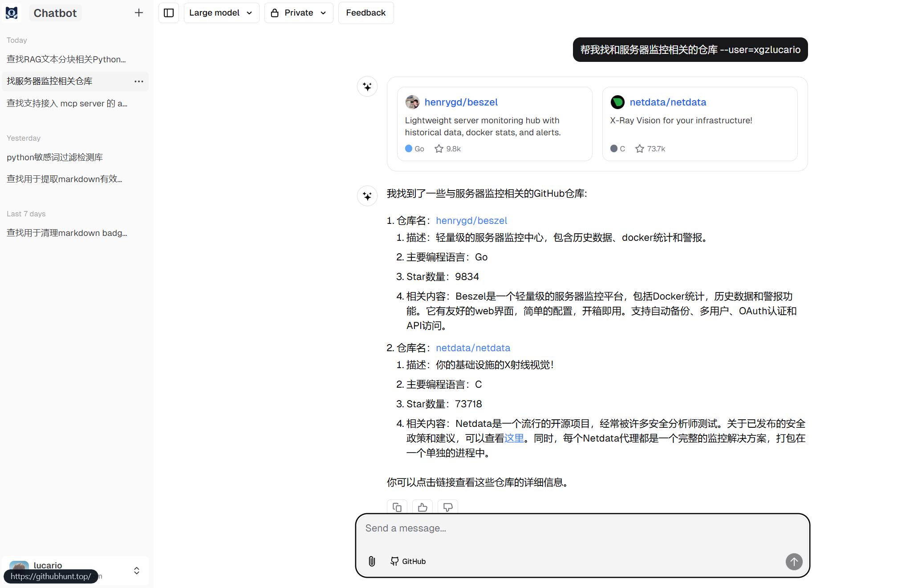Viewport: 918px width, 588px height.
Task: Click netdata green logo on card
Action: [617, 102]
